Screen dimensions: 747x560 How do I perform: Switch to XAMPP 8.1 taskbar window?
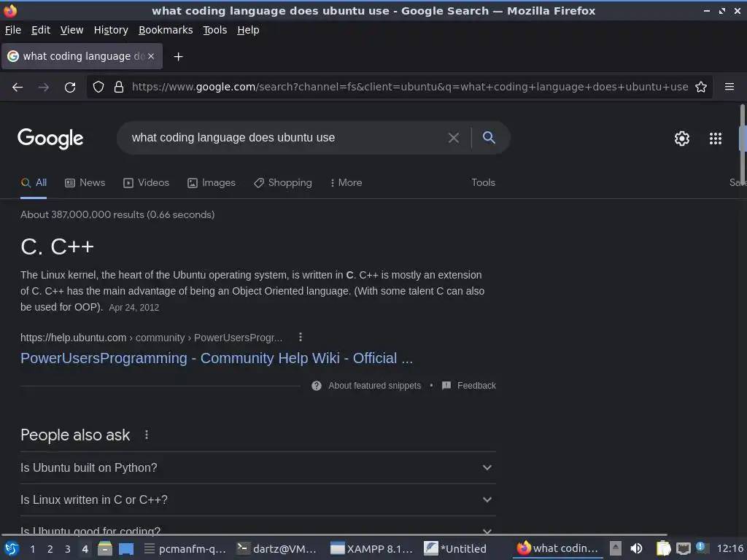tap(371, 548)
